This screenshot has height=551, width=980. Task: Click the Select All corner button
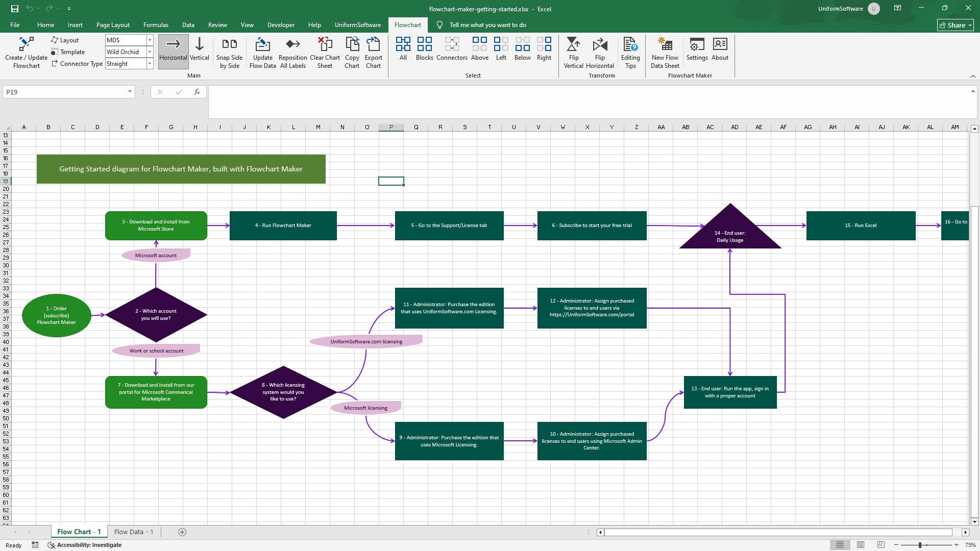(6, 127)
